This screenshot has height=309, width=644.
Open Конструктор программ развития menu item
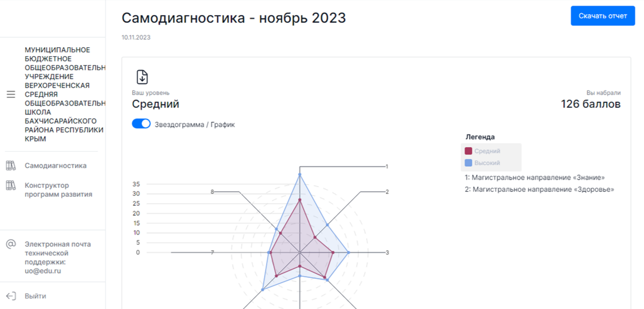58,190
